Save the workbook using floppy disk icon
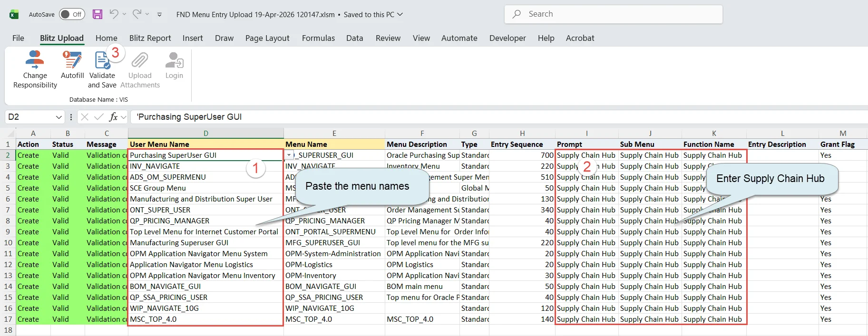 click(98, 14)
